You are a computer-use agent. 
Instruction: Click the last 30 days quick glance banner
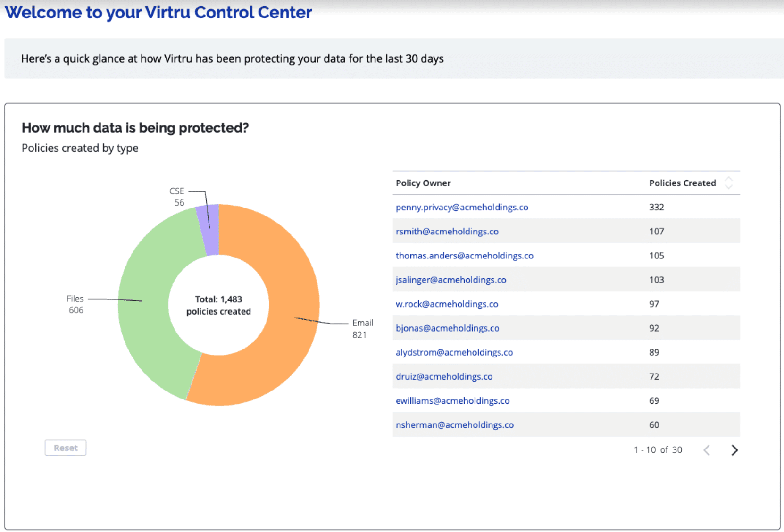tap(394, 58)
